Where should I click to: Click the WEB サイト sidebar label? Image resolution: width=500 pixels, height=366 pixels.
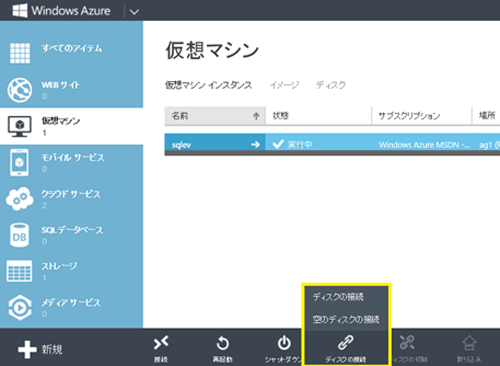[60, 85]
